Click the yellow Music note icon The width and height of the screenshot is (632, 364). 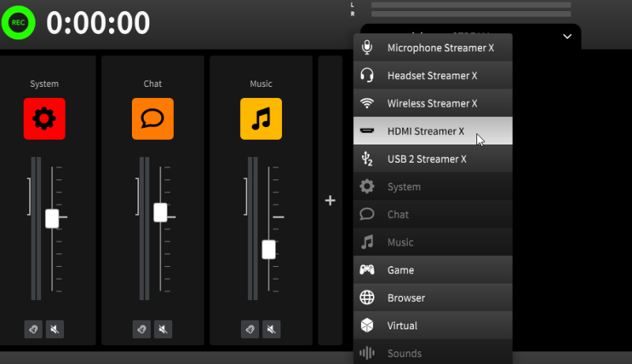[261, 118]
